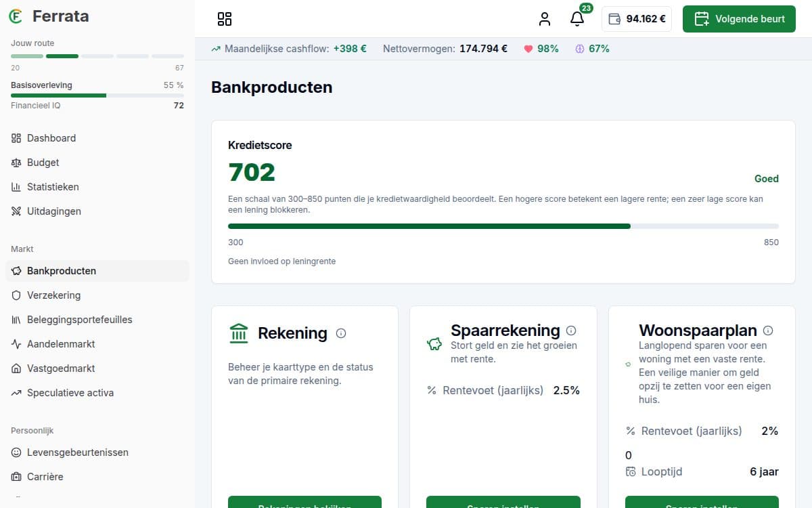Open the user profile icon
Image resolution: width=812 pixels, height=508 pixels.
coord(545,19)
